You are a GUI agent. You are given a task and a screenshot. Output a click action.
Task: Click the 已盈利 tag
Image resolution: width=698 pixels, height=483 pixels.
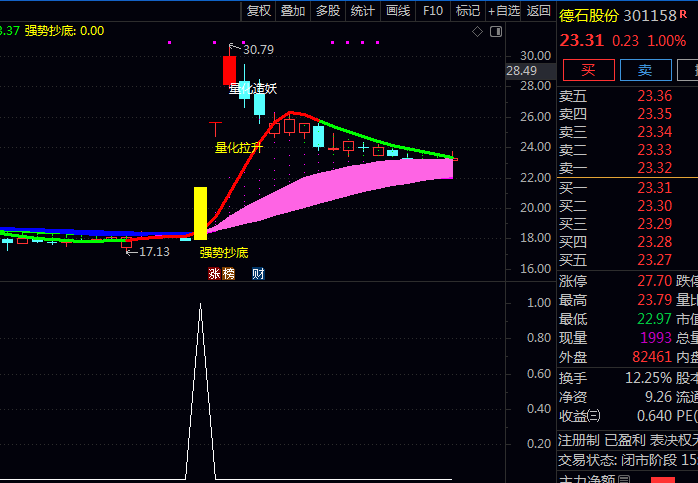click(625, 441)
